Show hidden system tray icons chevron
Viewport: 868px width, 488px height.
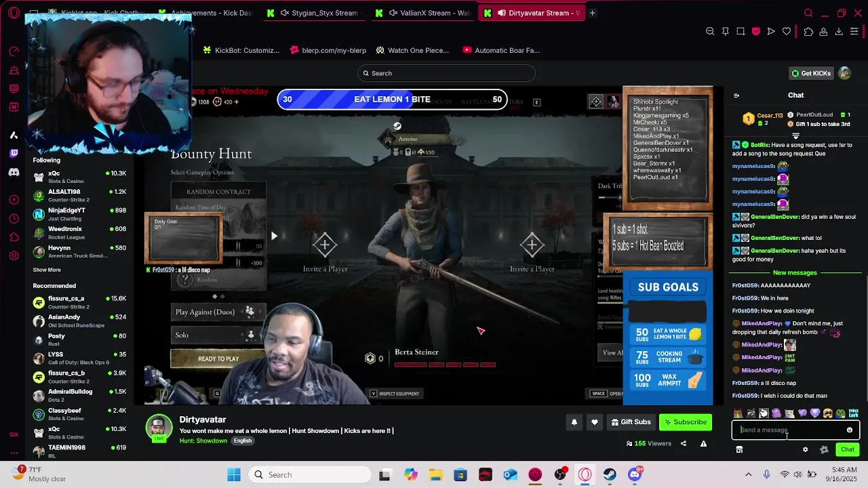point(748,474)
